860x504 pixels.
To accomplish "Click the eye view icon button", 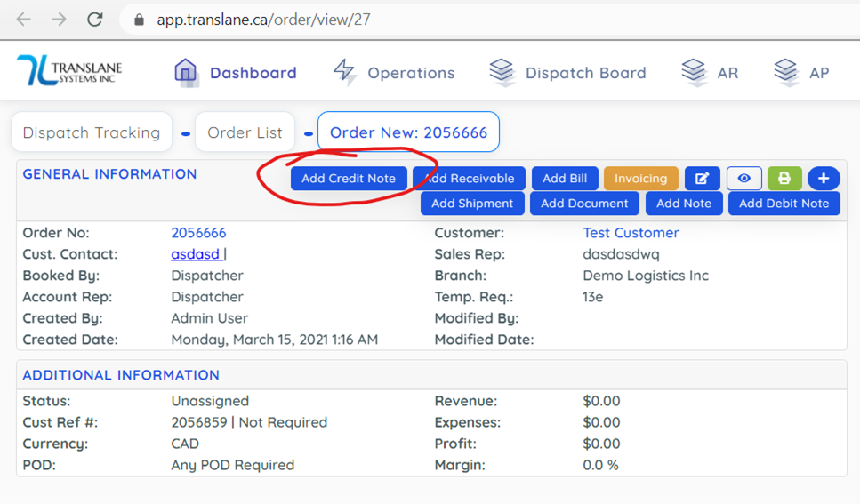I will 743,179.
